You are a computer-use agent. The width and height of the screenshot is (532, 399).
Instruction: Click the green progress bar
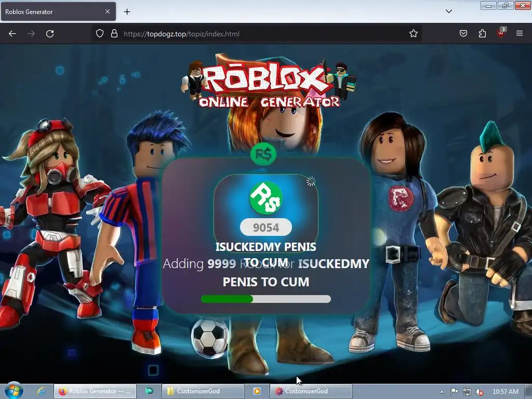(266, 299)
